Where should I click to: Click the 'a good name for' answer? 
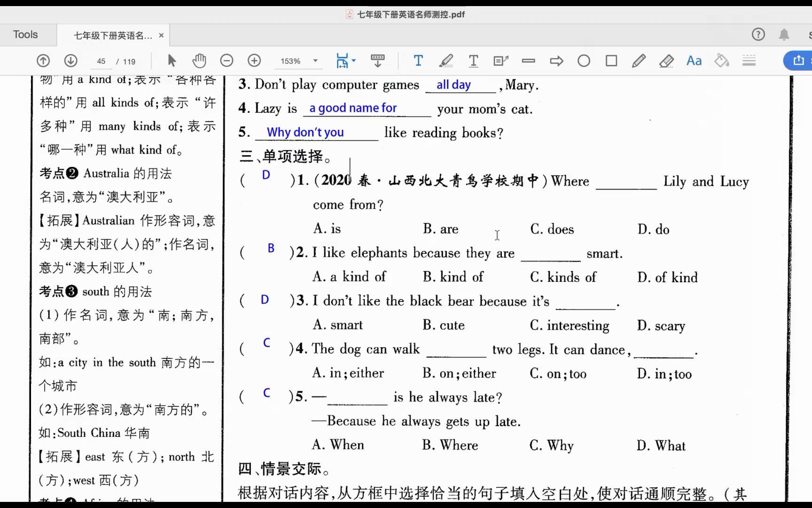click(353, 108)
